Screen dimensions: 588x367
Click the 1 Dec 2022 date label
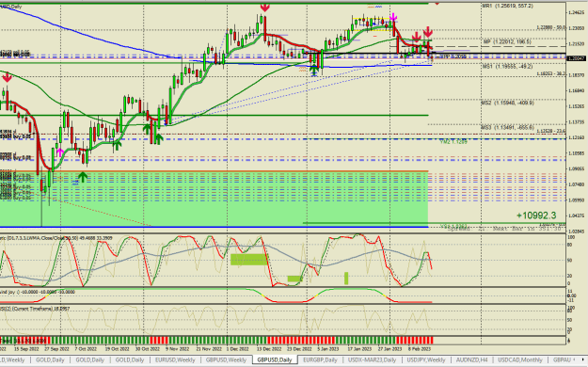click(237, 348)
